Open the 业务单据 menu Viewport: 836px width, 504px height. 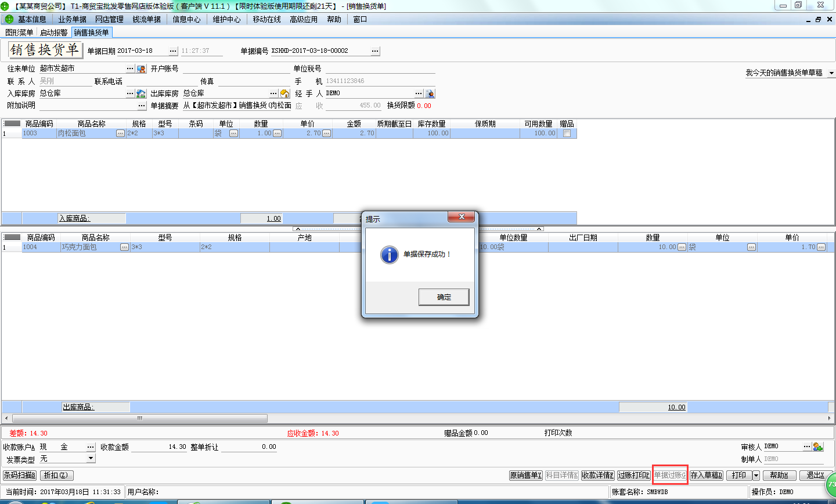(x=72, y=19)
